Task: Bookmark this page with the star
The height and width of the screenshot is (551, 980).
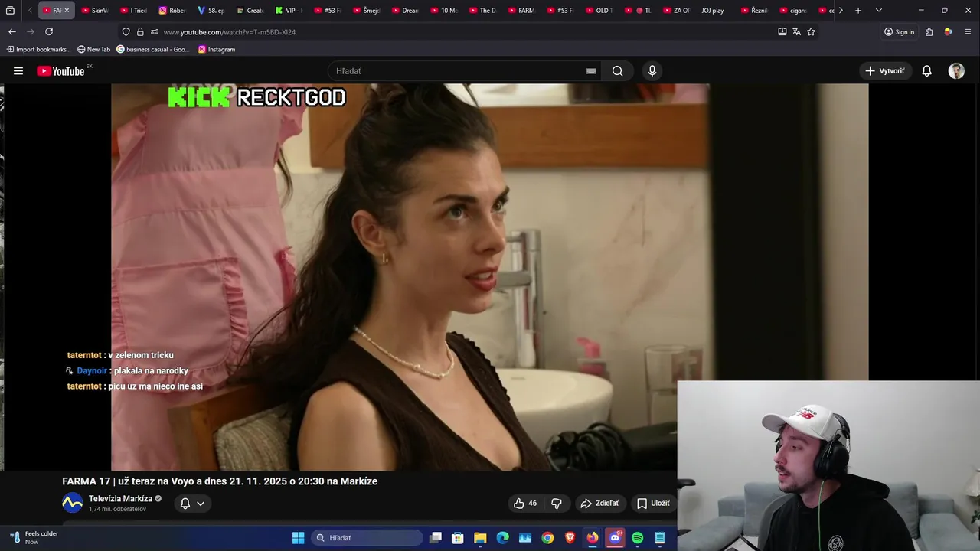Action: tap(811, 31)
